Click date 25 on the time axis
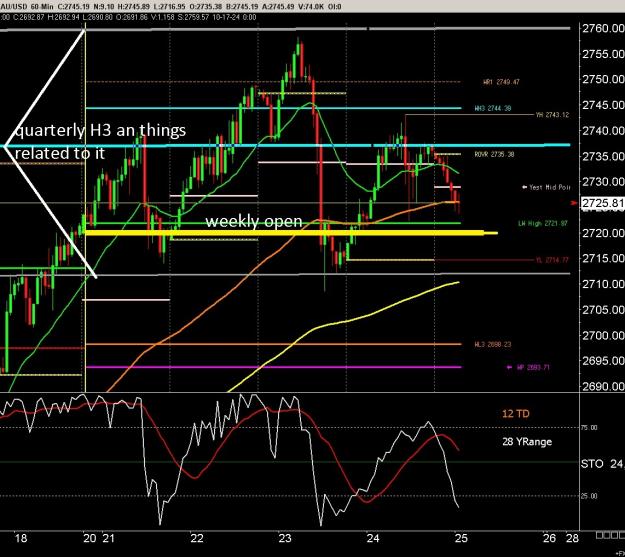 coord(461,538)
